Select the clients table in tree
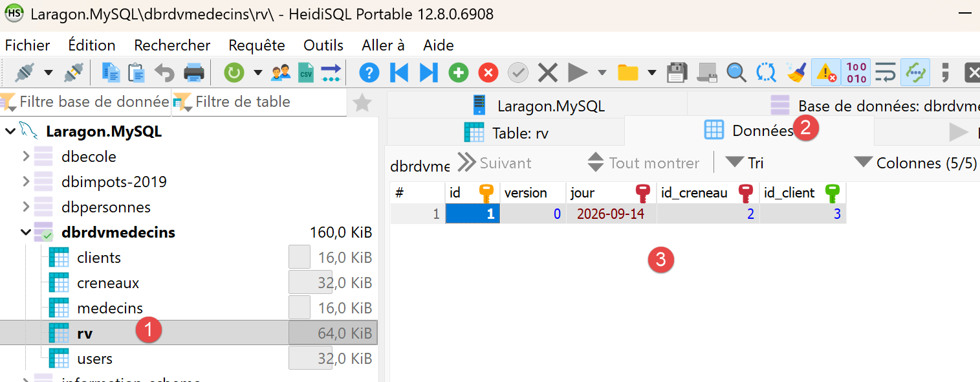Screen dimensions: 980x382 (x=99, y=258)
